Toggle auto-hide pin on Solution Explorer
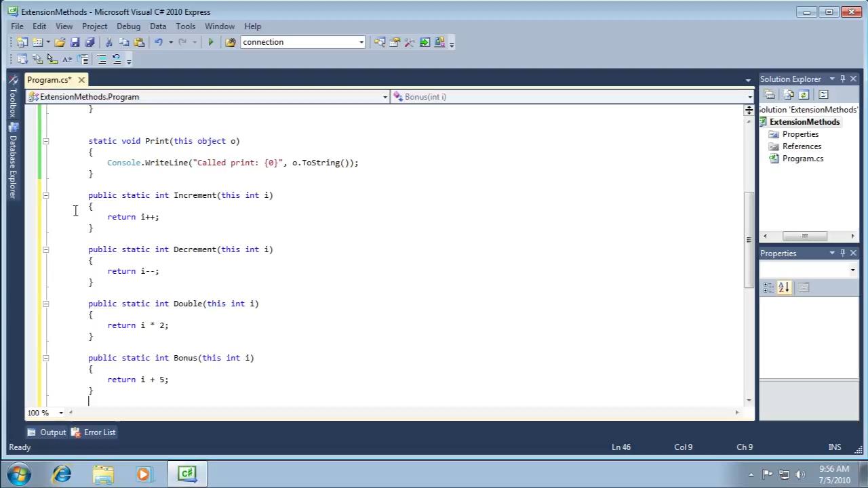868x488 pixels. point(843,79)
